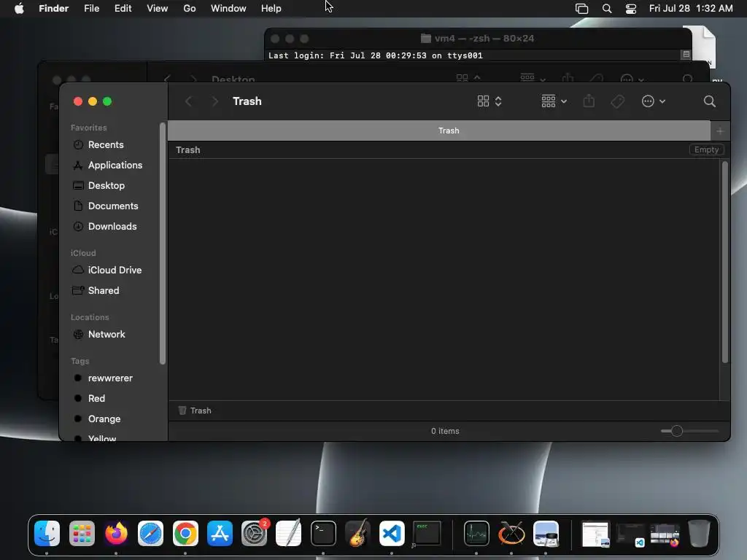Screen dimensions: 747x560
Task: Open the Apple menu
Action: [19, 9]
